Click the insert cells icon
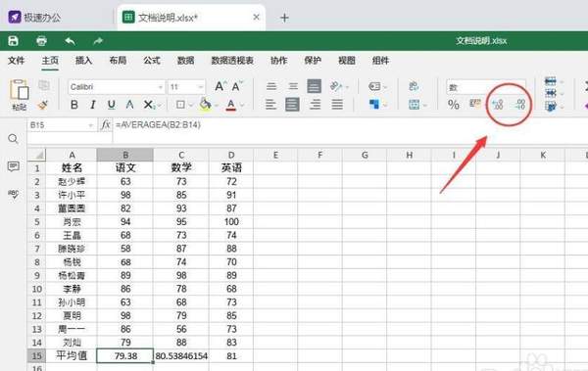The image size is (588, 371). click(550, 81)
